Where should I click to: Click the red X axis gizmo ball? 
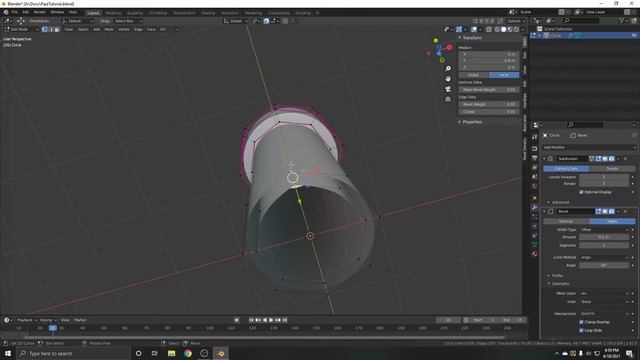(449, 47)
